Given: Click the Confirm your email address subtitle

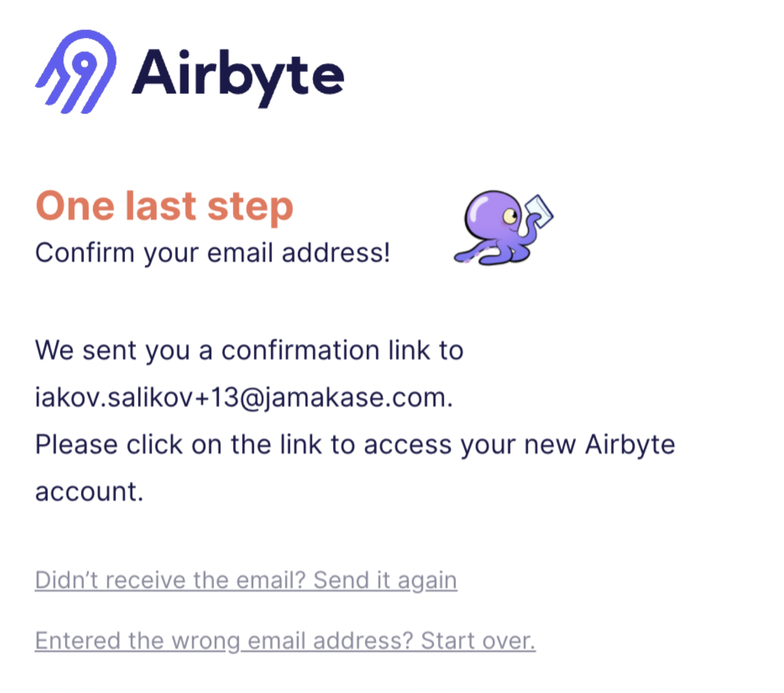Looking at the screenshot, I should tap(213, 252).
